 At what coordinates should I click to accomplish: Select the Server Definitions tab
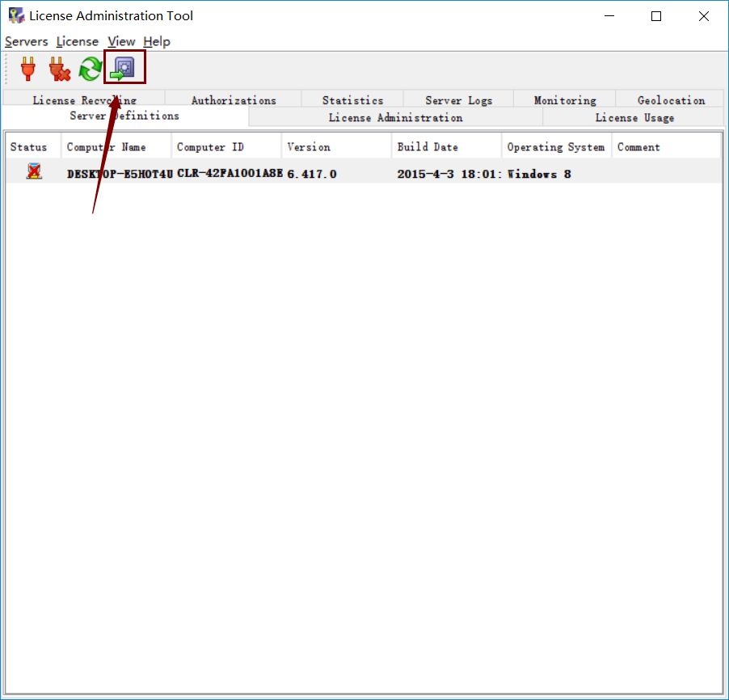pyautogui.click(x=124, y=116)
